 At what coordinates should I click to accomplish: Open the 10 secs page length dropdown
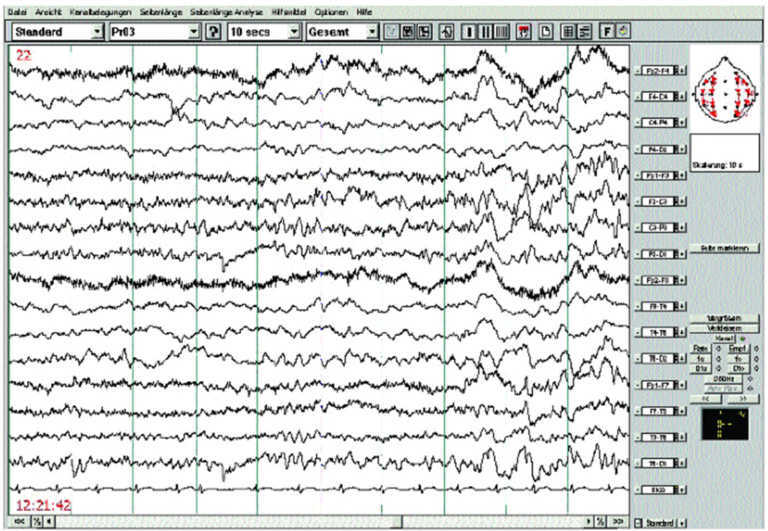click(294, 32)
